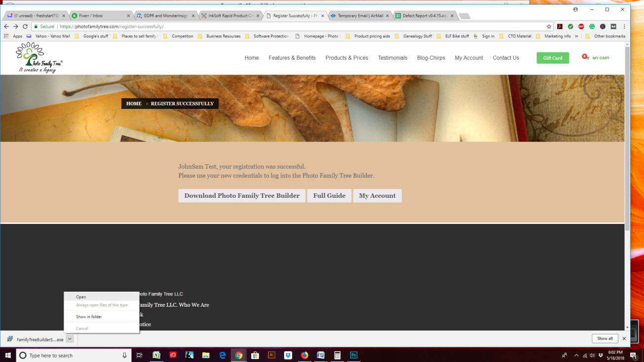Click the Windows search box

pos(74,355)
